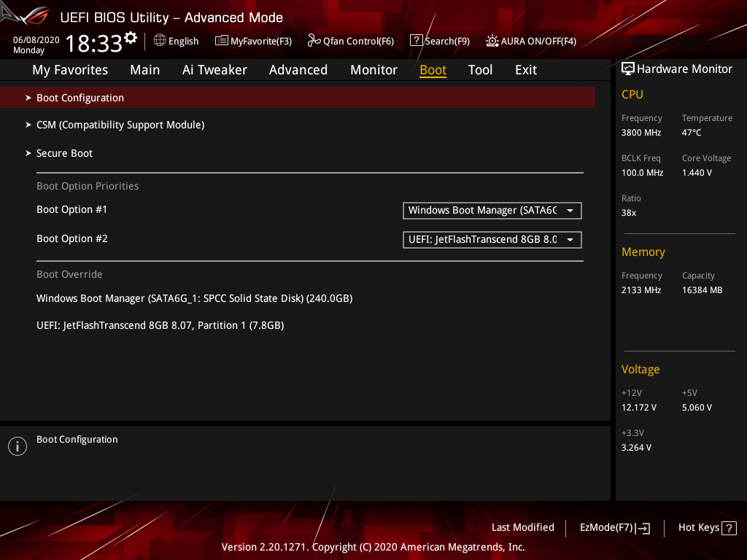This screenshot has height=560, width=747.
Task: Click the info icon in help panel
Action: point(18,446)
